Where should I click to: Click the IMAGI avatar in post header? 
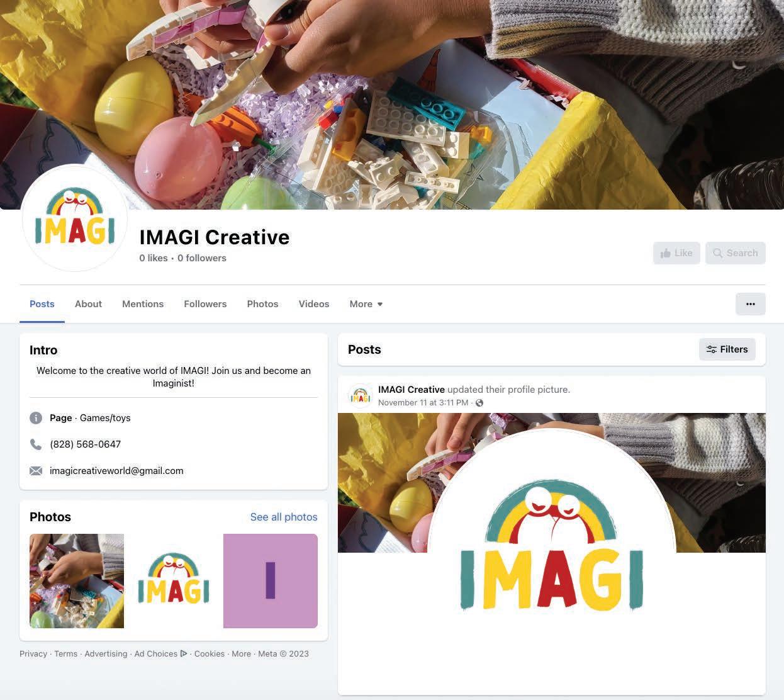tap(360, 396)
